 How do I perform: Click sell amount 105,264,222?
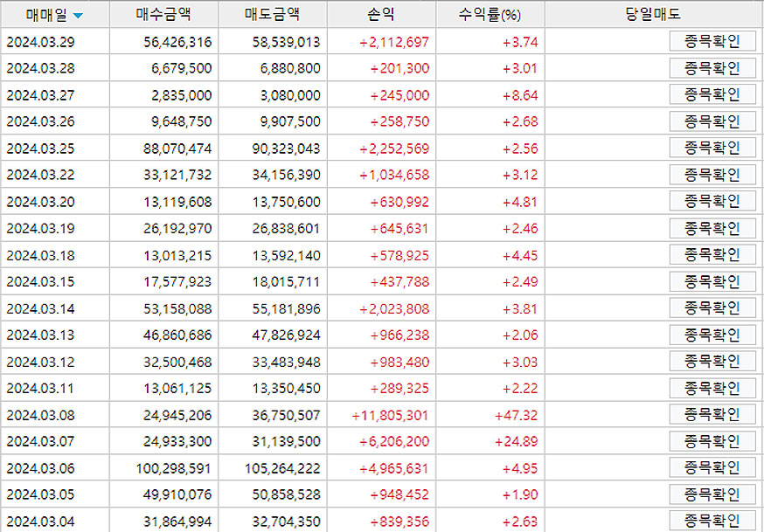pos(282,468)
